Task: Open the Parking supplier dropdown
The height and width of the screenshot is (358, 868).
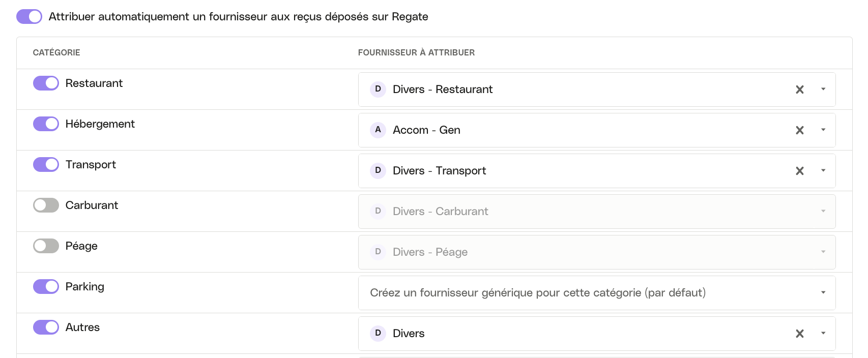Action: (596, 293)
